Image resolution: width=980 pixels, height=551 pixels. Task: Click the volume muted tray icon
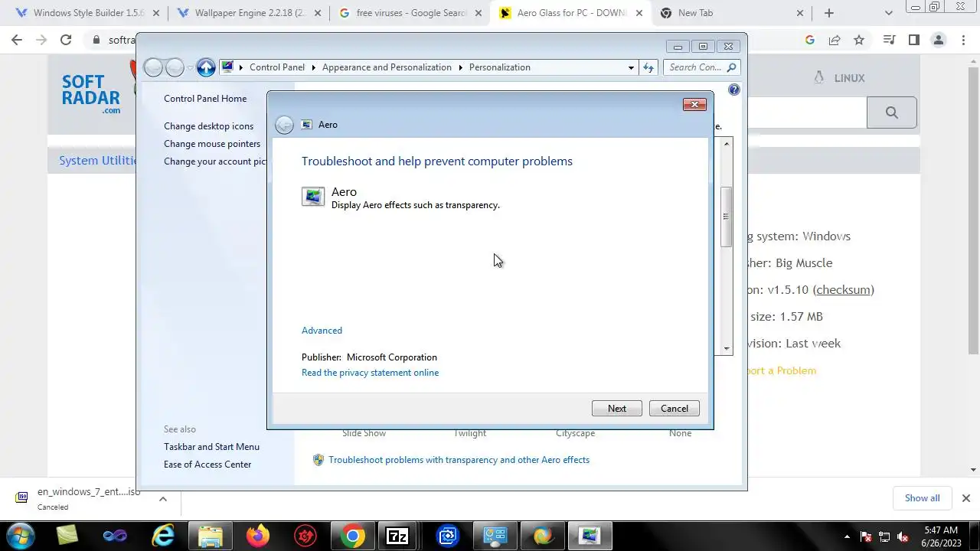coord(903,536)
